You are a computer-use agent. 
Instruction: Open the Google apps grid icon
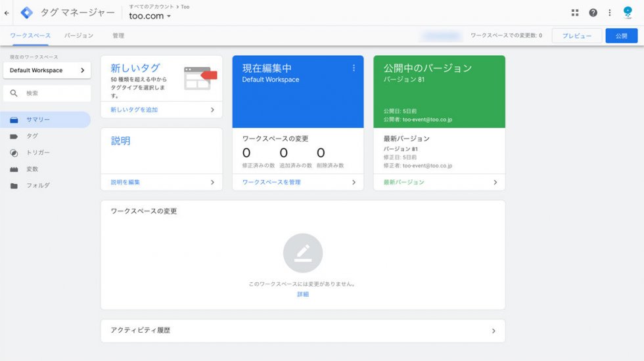click(575, 12)
